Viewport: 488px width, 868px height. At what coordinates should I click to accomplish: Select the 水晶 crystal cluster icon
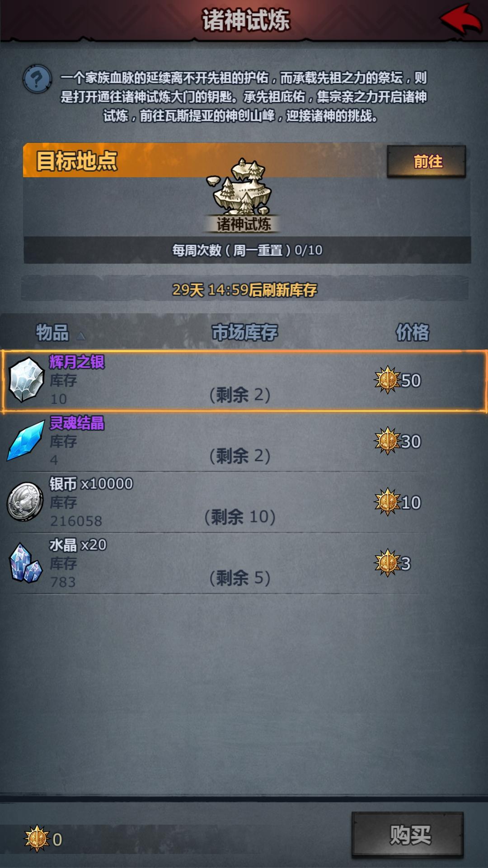(x=26, y=563)
